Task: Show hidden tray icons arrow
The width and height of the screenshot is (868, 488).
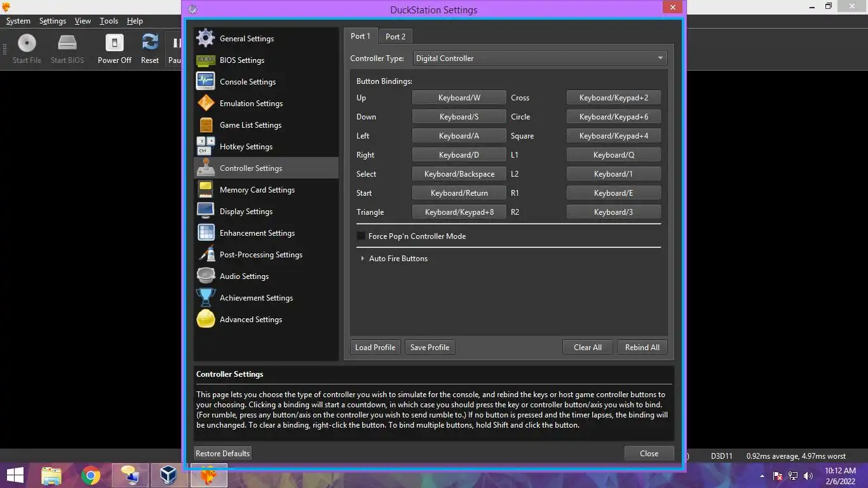Action: click(762, 476)
